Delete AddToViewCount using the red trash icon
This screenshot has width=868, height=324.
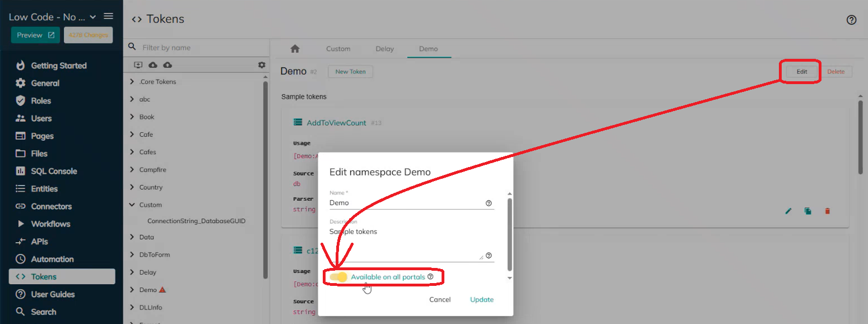[827, 211]
